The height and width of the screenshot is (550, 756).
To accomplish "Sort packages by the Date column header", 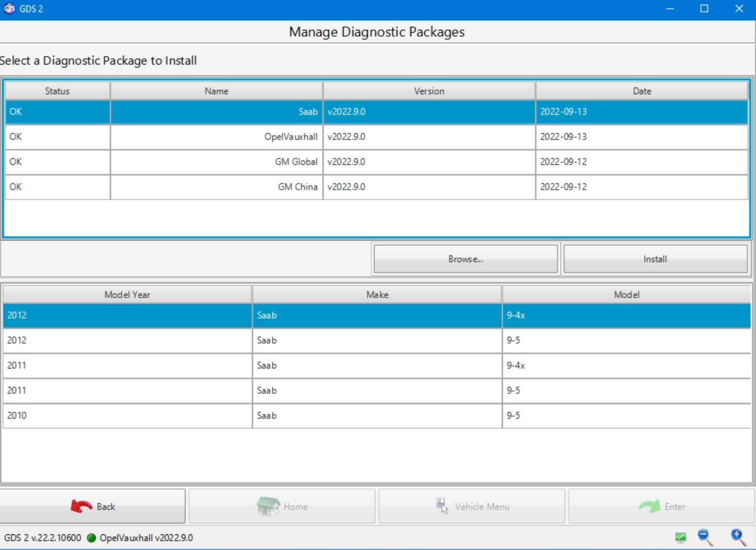I will [641, 91].
